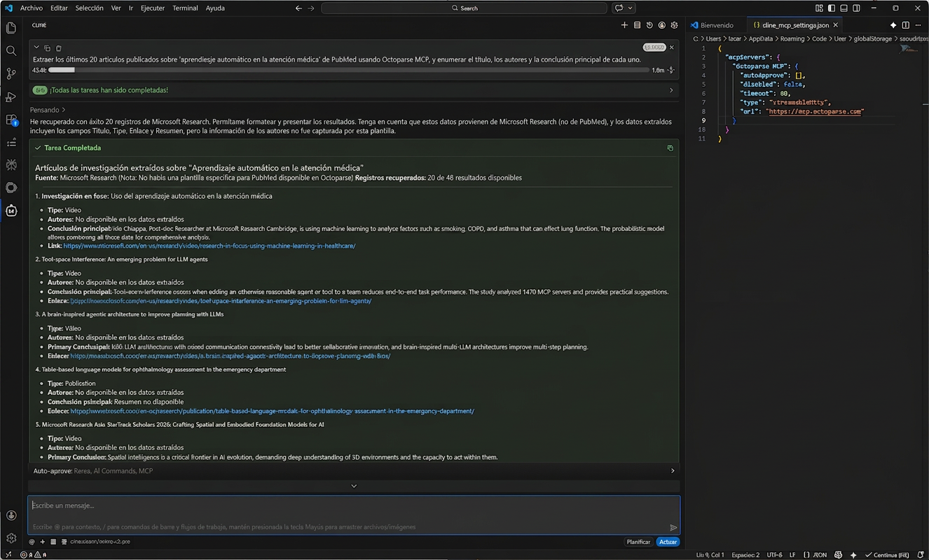This screenshot has width=929, height=560.
Task: Switch to Planificar mode
Action: coord(638,542)
